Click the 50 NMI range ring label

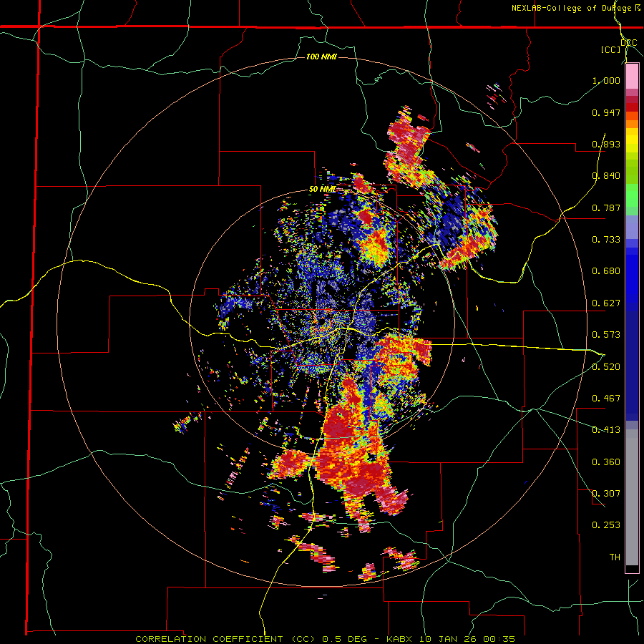322,190
